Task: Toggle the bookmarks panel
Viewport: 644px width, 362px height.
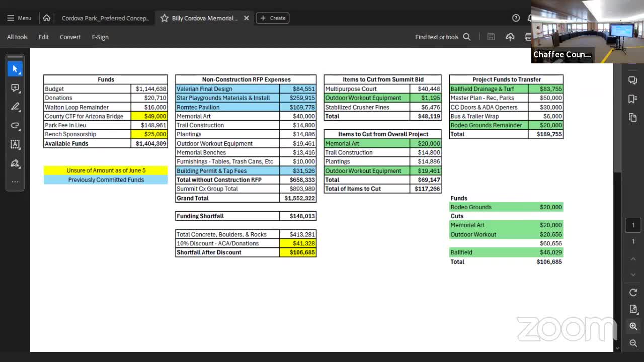Action: pos(633,99)
